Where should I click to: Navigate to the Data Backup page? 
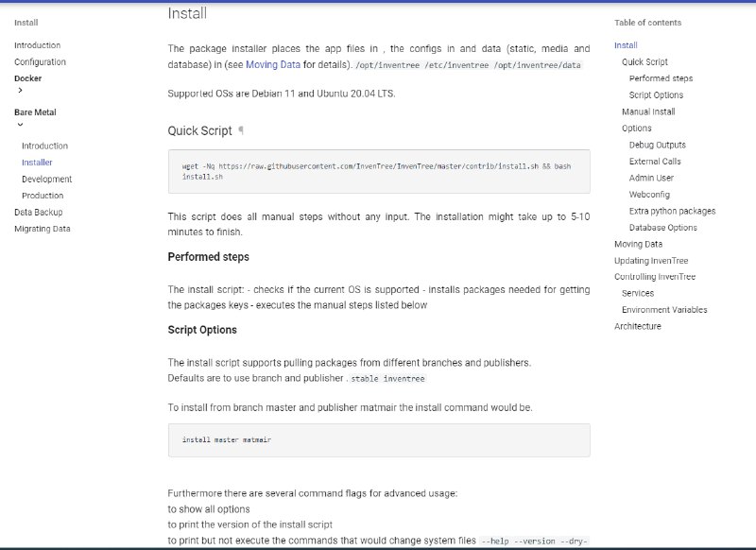(38, 212)
